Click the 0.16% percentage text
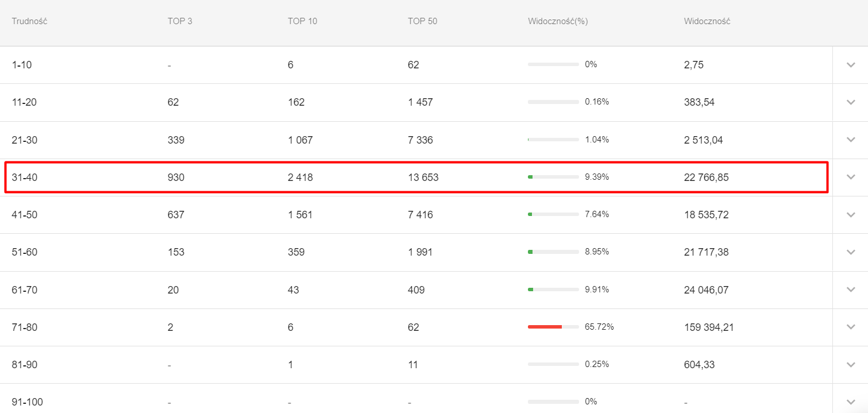868x413 pixels. click(597, 102)
